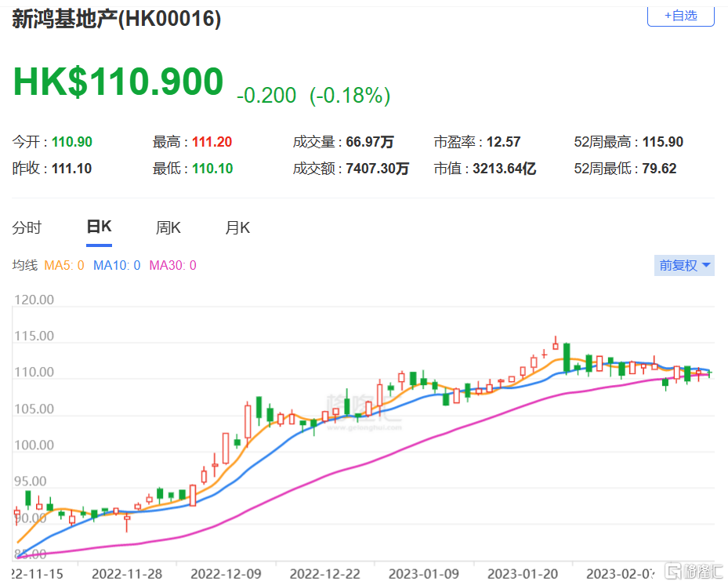This screenshot has width=728, height=585.
Task: Click the 95.00 price axis label
Action: tap(31, 481)
